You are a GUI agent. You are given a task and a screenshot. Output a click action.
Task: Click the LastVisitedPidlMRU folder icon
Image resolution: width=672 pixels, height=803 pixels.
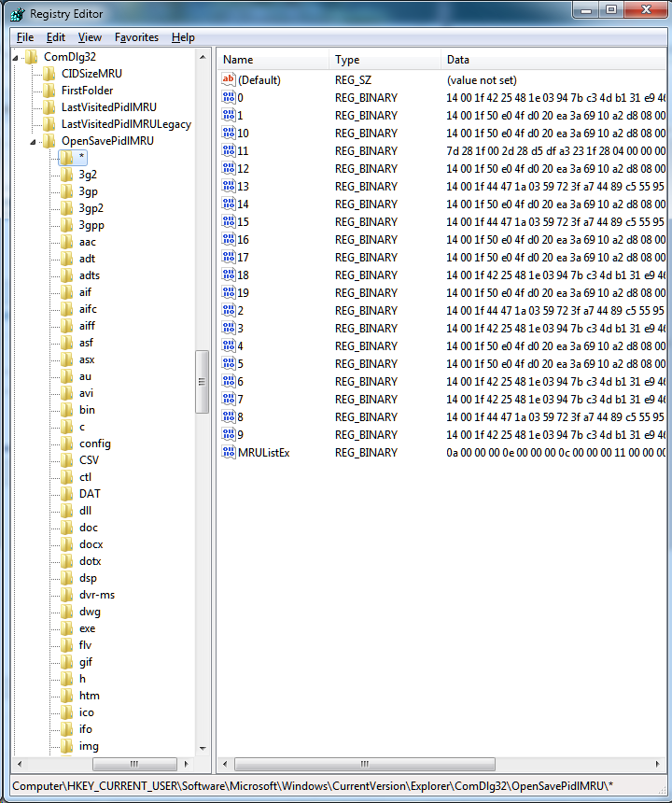(49, 107)
